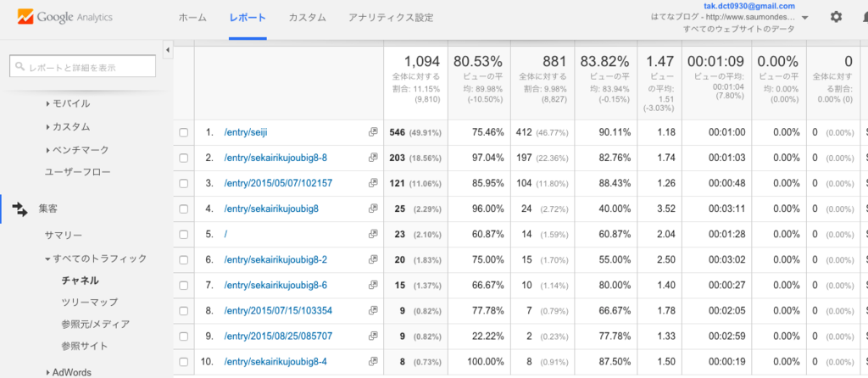Click the 22.22% value in row 9
Viewport: 868px width, 378px height.
point(486,336)
